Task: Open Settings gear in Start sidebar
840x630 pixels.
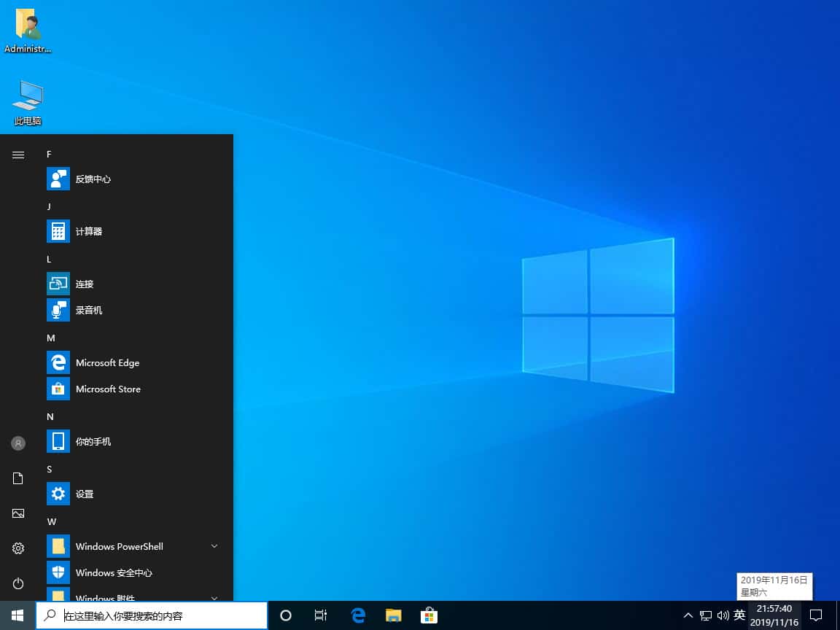Action: click(x=18, y=548)
